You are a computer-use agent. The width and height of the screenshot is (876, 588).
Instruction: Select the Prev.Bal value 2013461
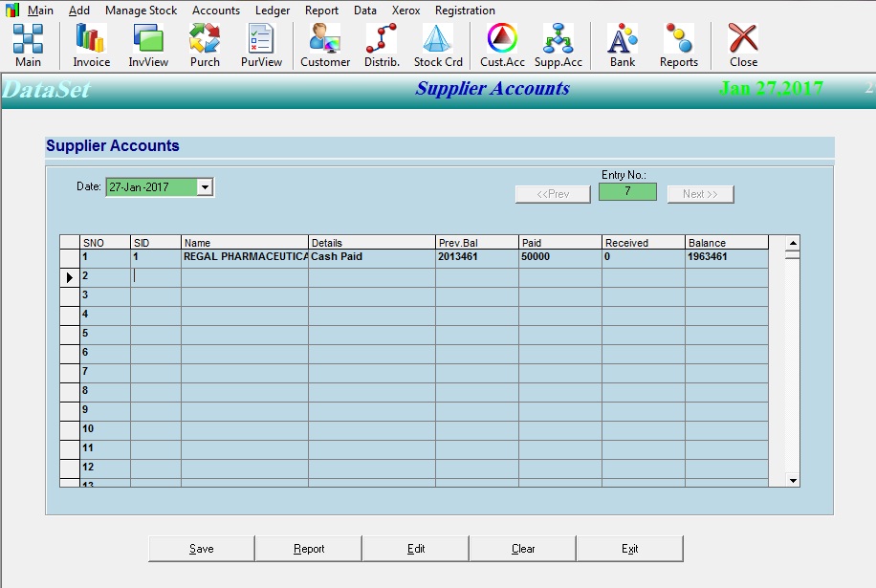click(477, 257)
